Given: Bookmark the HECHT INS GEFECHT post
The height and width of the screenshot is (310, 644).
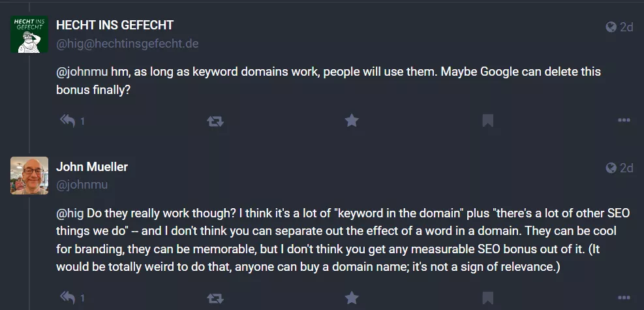Looking at the screenshot, I should pos(488,121).
